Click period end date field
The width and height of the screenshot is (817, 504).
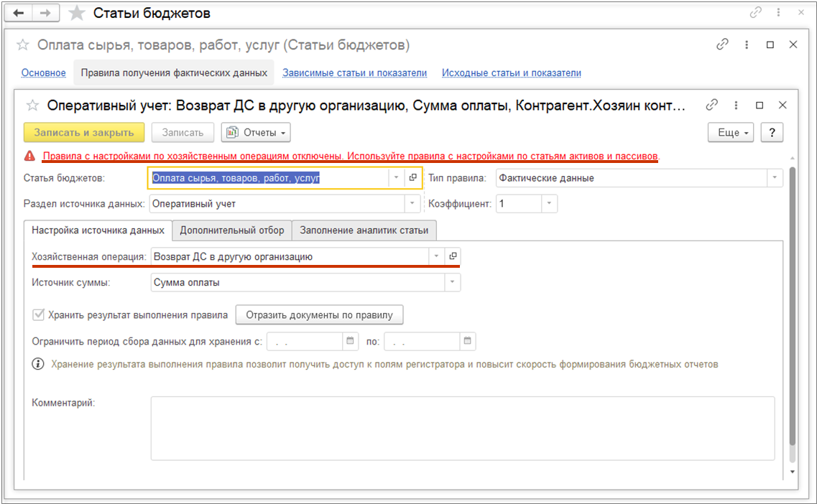click(x=423, y=342)
